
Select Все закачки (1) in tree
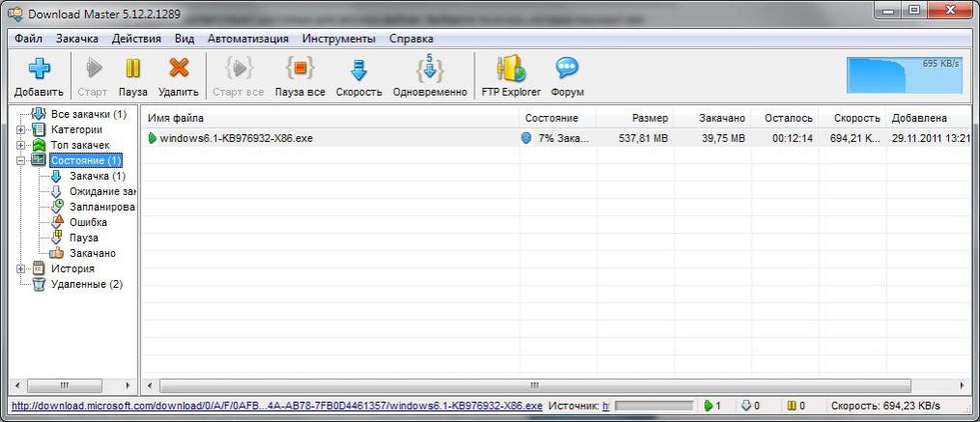pyautogui.click(x=88, y=114)
